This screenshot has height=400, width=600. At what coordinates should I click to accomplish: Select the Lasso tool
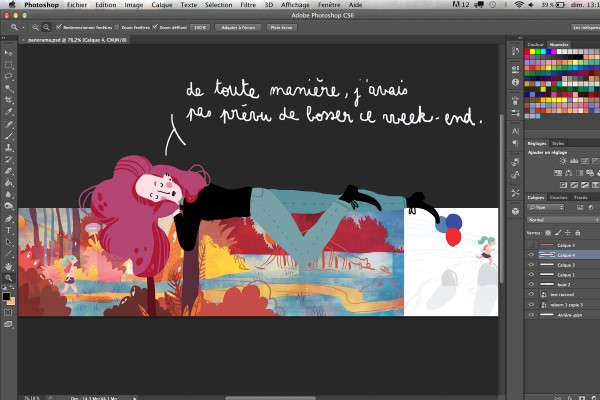tap(8, 77)
